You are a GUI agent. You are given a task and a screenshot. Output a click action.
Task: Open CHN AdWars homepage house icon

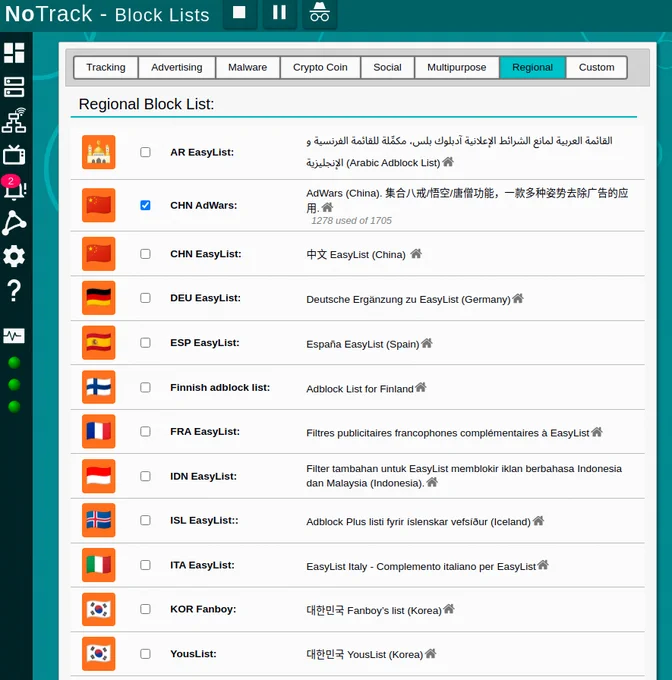click(327, 207)
